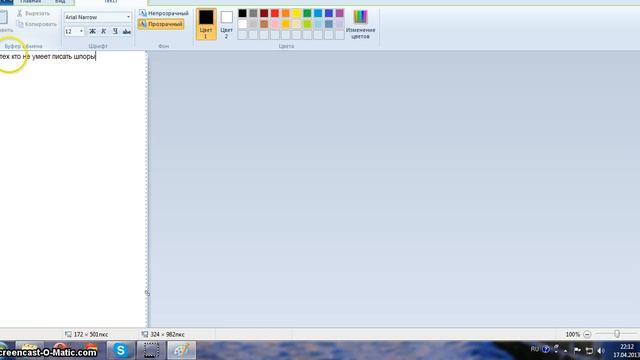Pick the indigo palette swatch
Image resolution: width=640 pixels, height=360 pixels.
329,13
